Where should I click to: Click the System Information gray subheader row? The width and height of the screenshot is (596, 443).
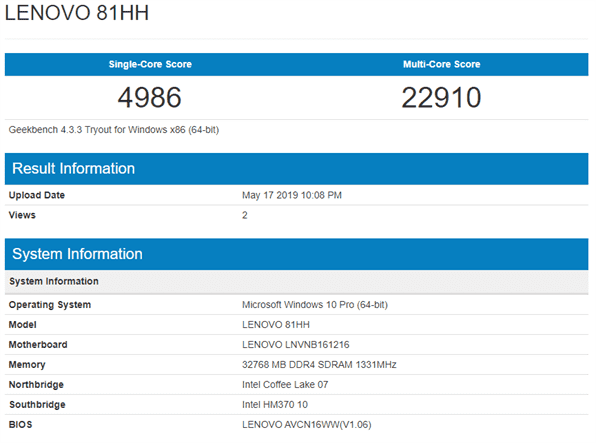tap(296, 281)
